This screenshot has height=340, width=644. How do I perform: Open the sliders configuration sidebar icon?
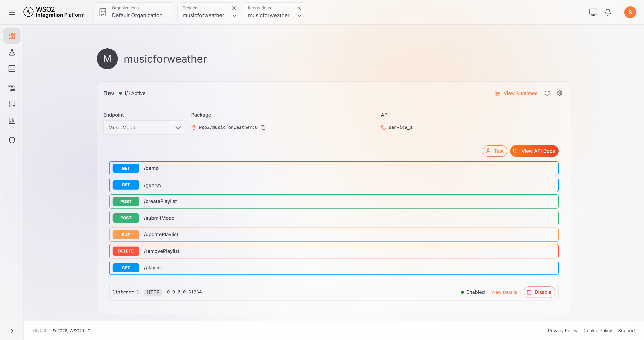click(12, 104)
